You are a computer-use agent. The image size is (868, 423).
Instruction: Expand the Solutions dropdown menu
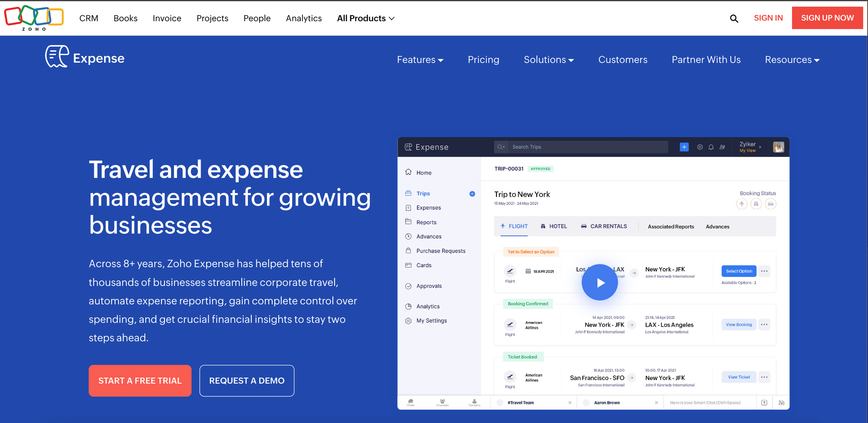click(x=549, y=60)
